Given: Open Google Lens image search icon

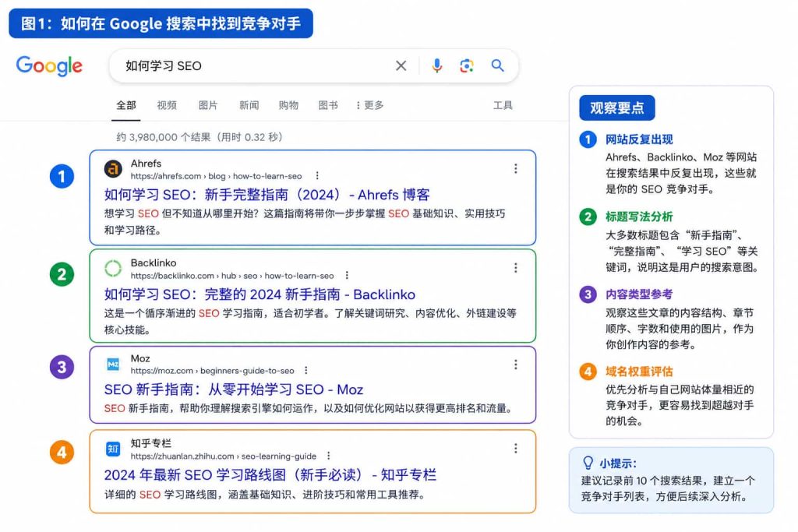Looking at the screenshot, I should click(x=466, y=65).
